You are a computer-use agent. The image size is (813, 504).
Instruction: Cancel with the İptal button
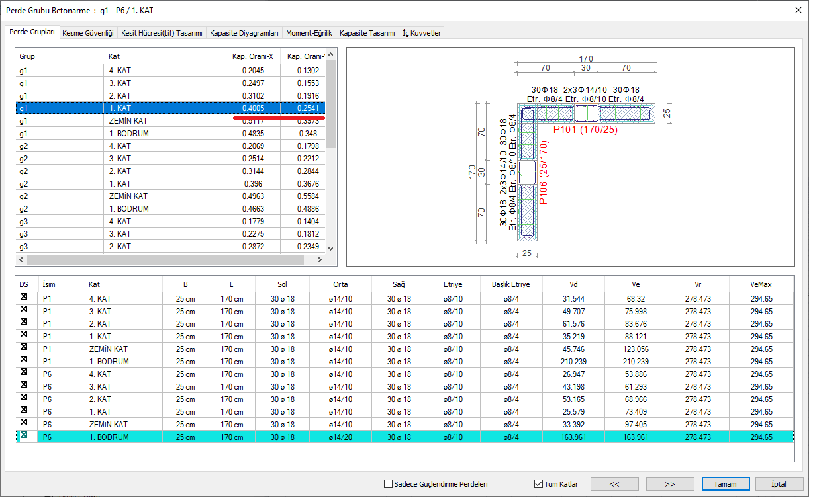coord(779,484)
